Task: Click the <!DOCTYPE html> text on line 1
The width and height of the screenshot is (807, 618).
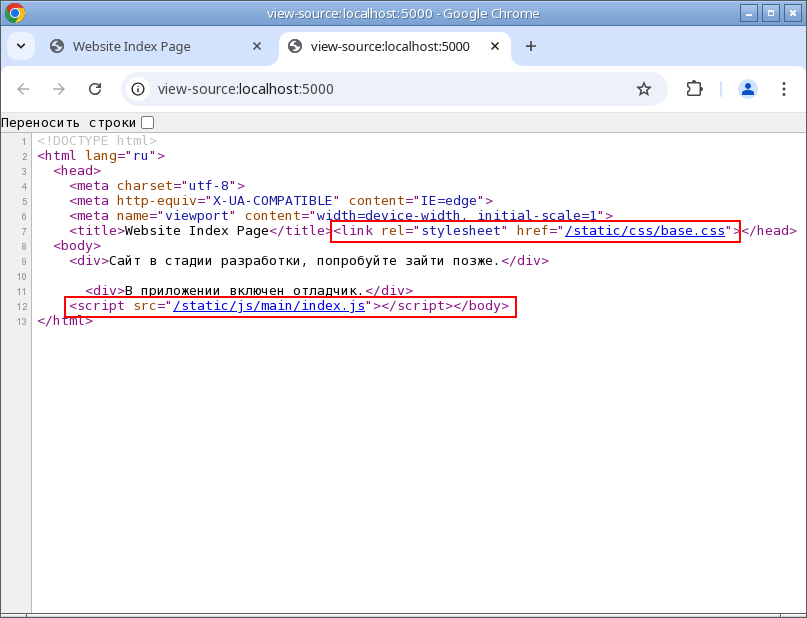Action: point(97,140)
